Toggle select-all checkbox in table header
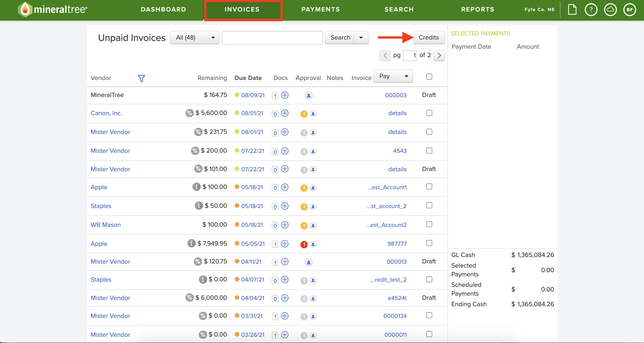 429,77
